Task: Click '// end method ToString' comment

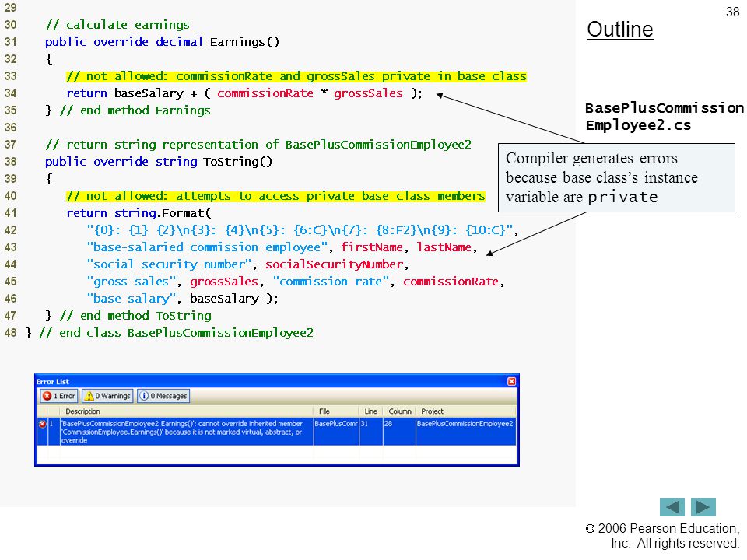Action: (135, 317)
